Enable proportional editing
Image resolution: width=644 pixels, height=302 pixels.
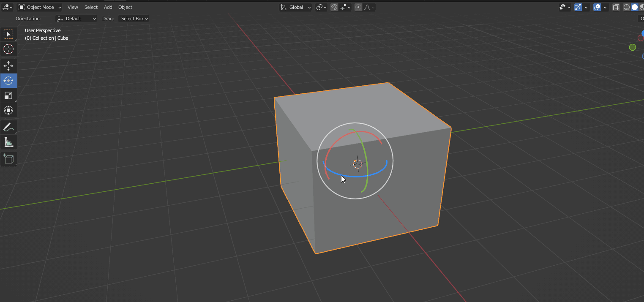coord(357,7)
